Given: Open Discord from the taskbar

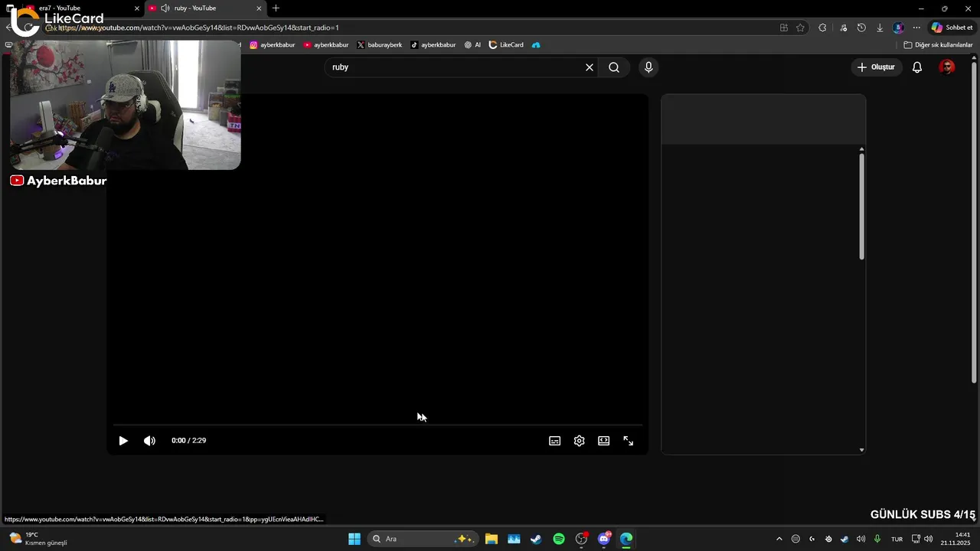Looking at the screenshot, I should pos(604,539).
